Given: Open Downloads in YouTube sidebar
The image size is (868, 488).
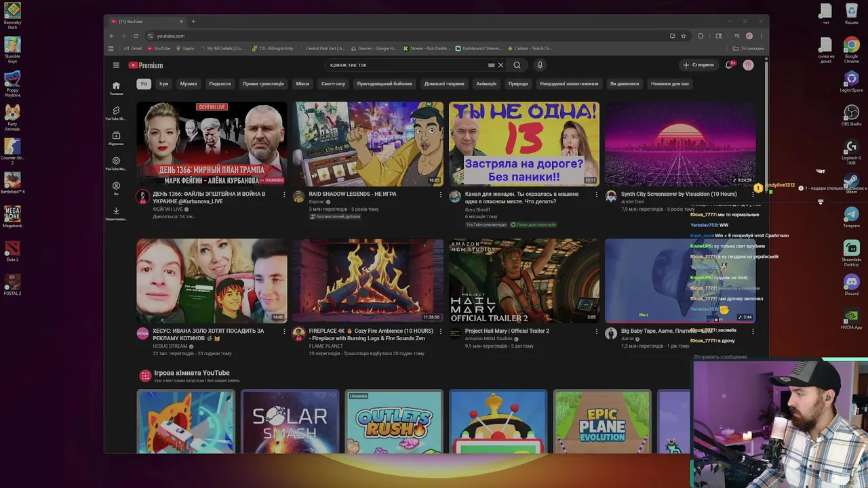Looking at the screenshot, I should click(116, 213).
